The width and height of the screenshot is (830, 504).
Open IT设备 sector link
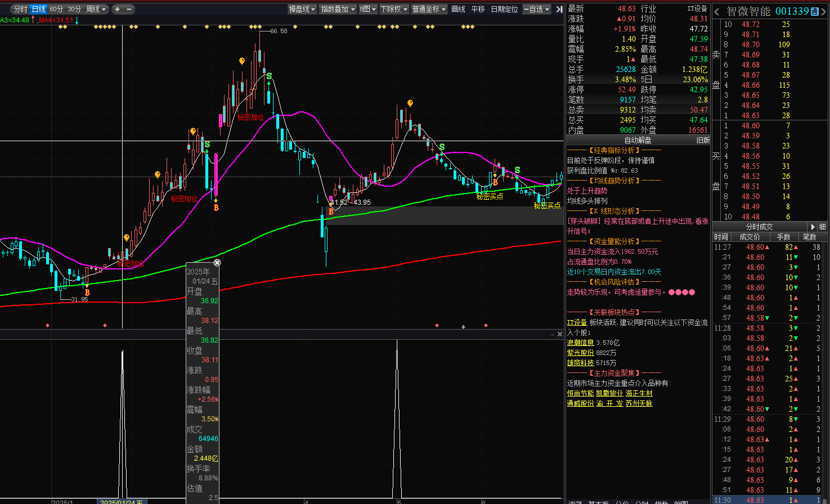(x=577, y=322)
